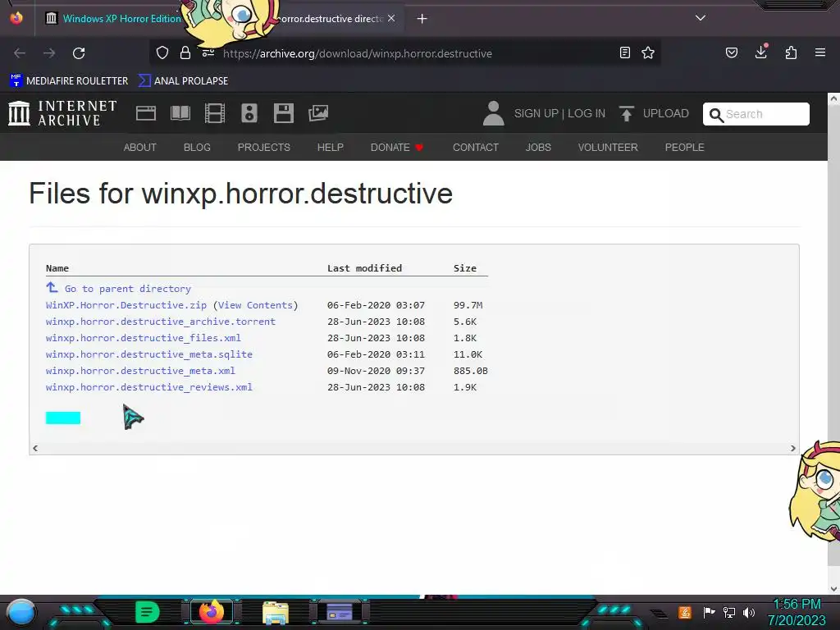
Task: Open the Software floppy disk icon
Action: coord(283,113)
